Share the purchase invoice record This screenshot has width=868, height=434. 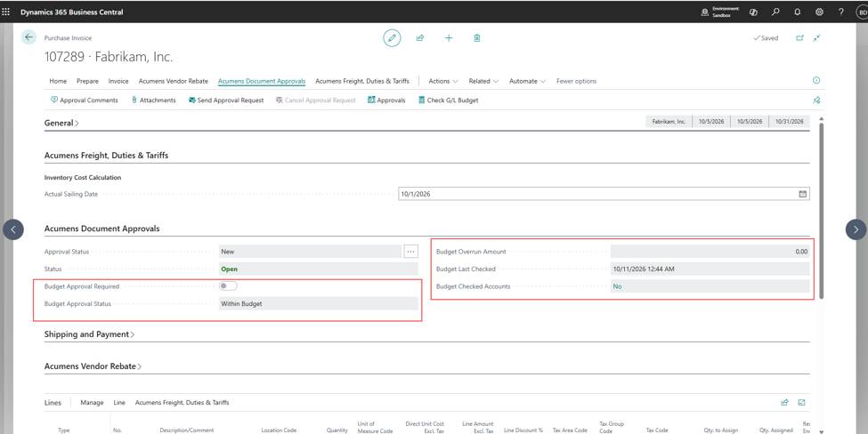coord(420,37)
